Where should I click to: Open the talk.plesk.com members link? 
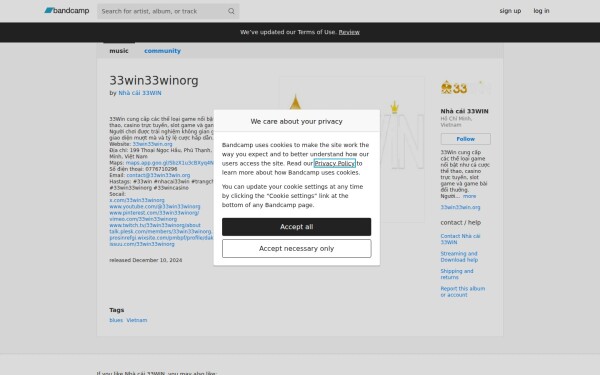[161, 232]
